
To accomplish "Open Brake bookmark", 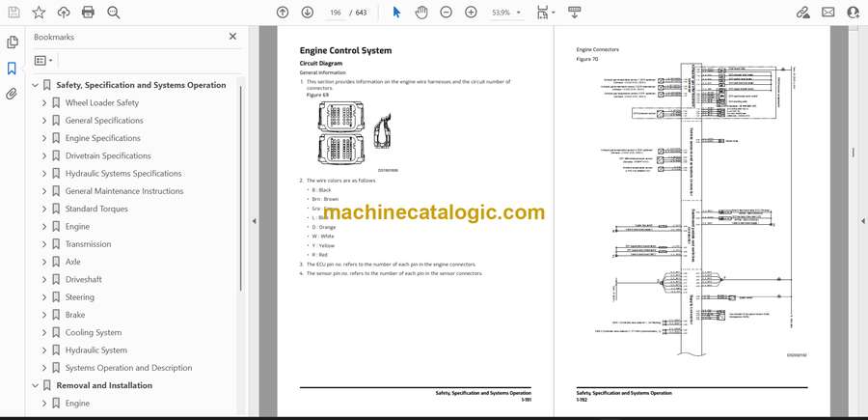I will pos(75,315).
